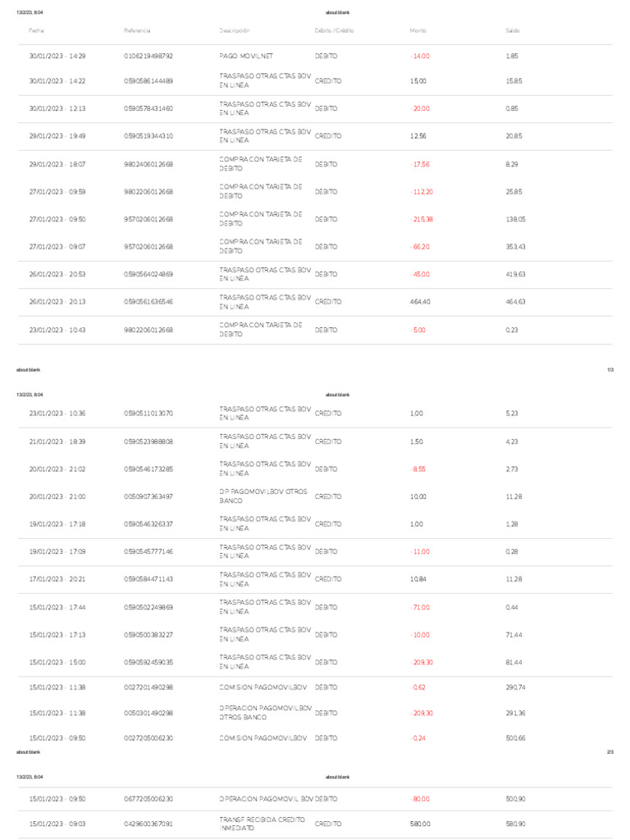Viewport: 630px width, 840px height.
Task: Click reference number 0106219498792
Action: (x=148, y=56)
